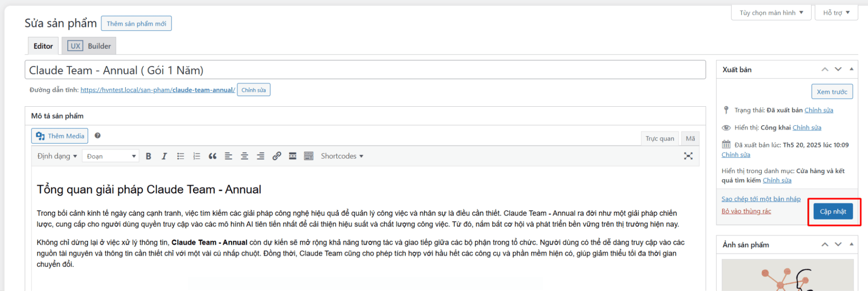
Task: Switch to the Mã editor tab
Action: pos(690,138)
